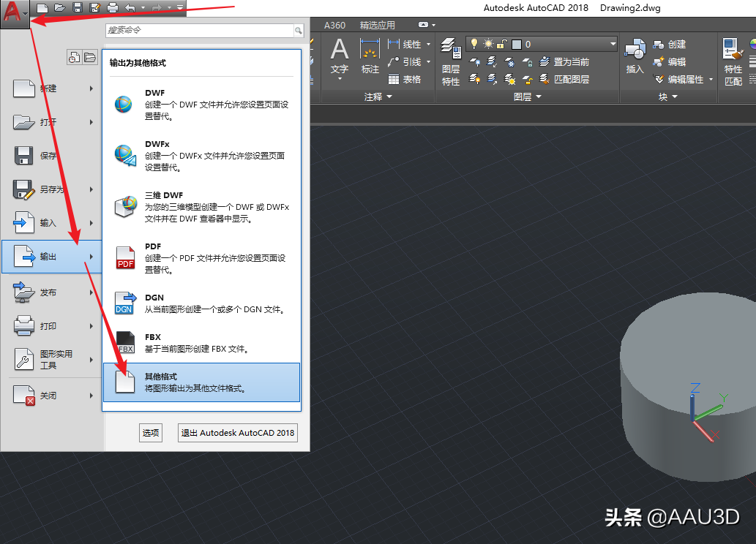Screen dimensions: 756x544
Task: Show open documents folder icon
Action: [x=90, y=57]
